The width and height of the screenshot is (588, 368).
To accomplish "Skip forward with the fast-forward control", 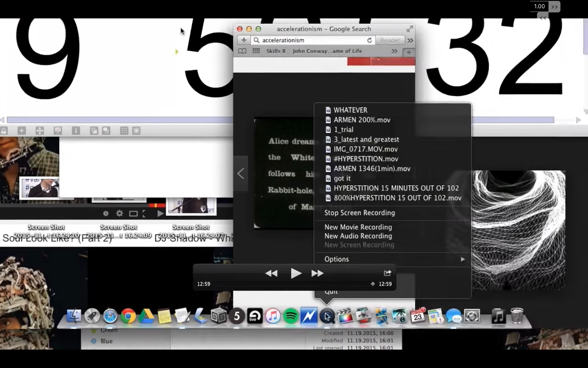I will tap(317, 273).
